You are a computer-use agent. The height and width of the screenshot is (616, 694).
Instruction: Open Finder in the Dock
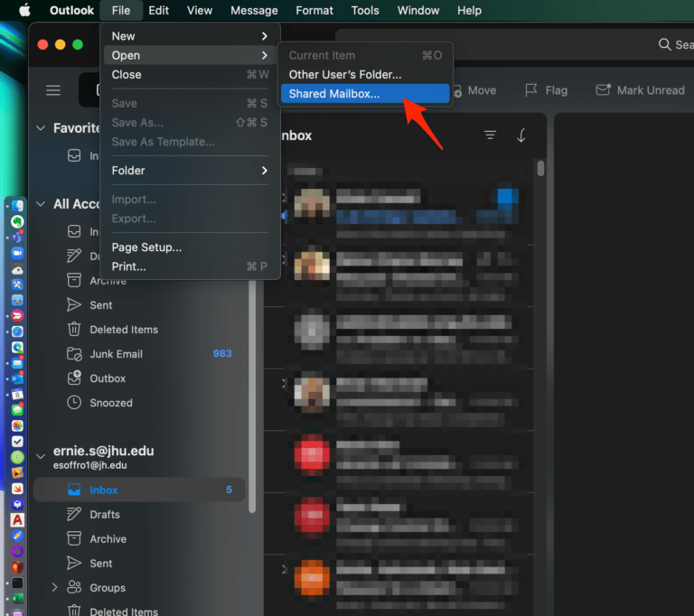[x=17, y=205]
